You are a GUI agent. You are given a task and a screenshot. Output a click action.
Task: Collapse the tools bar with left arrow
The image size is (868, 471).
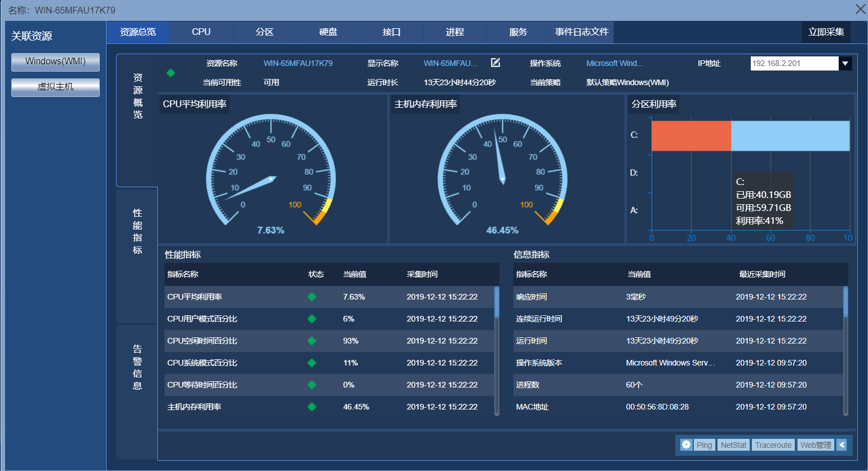click(842, 444)
